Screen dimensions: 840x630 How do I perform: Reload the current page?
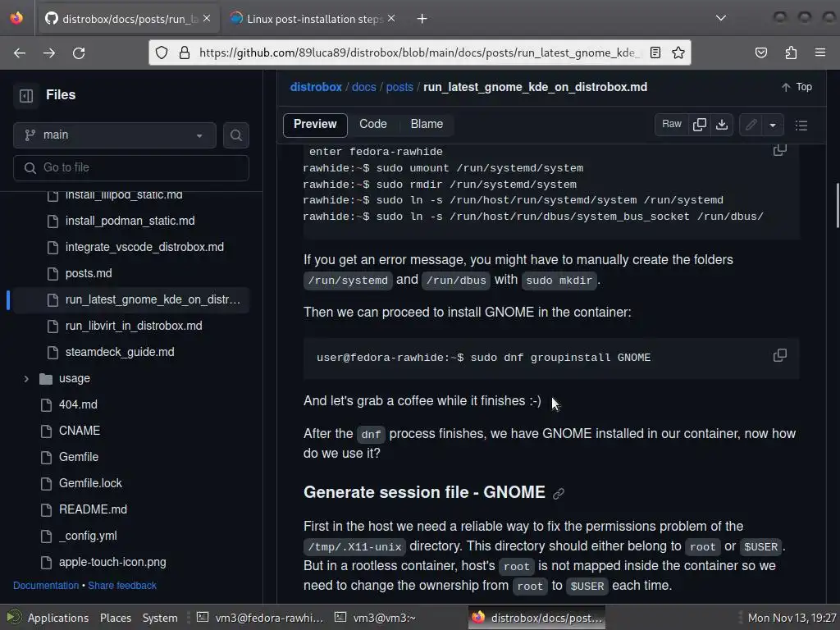[79, 52]
